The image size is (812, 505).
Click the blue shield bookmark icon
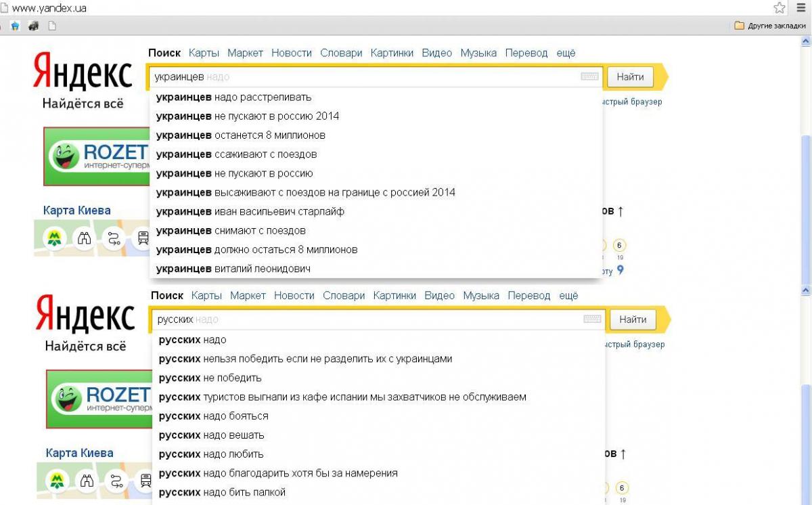(15, 26)
